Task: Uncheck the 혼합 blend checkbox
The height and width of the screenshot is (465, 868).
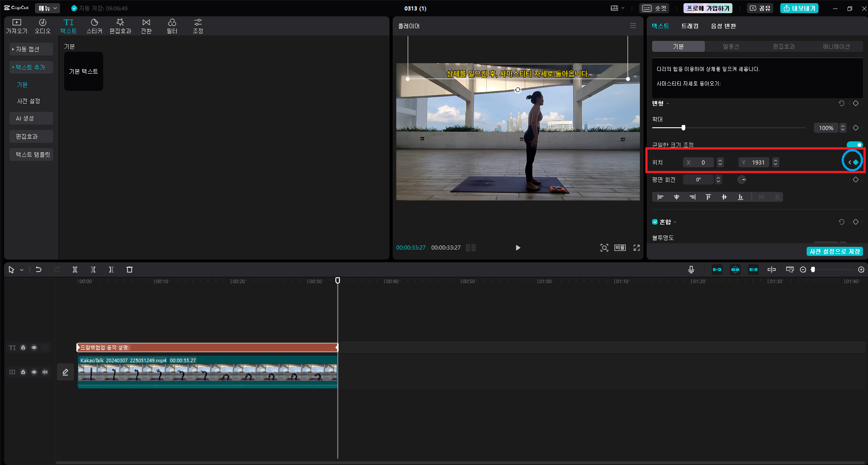Action: point(655,222)
